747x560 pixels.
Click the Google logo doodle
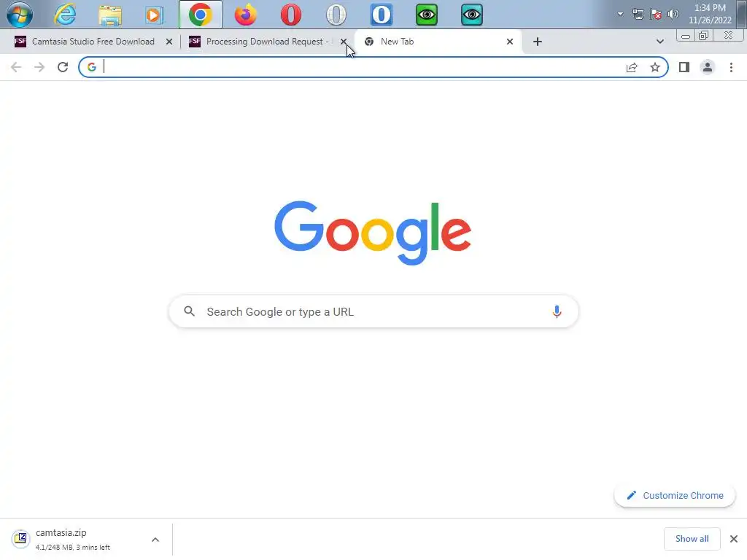[x=373, y=233]
